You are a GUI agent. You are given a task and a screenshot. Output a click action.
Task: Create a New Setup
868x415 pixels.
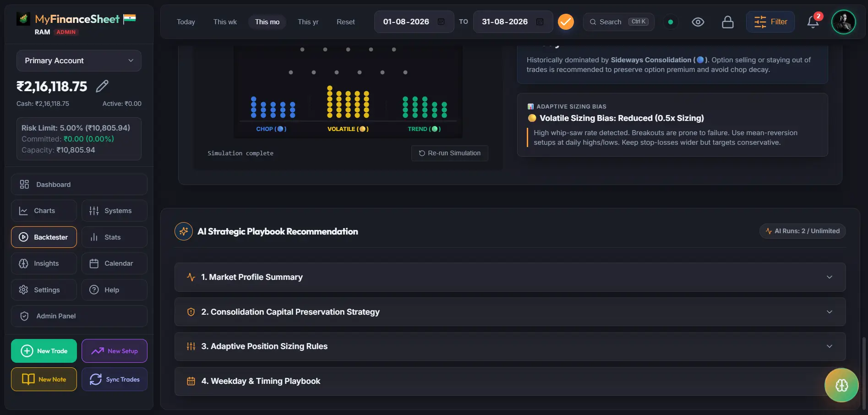click(x=115, y=351)
